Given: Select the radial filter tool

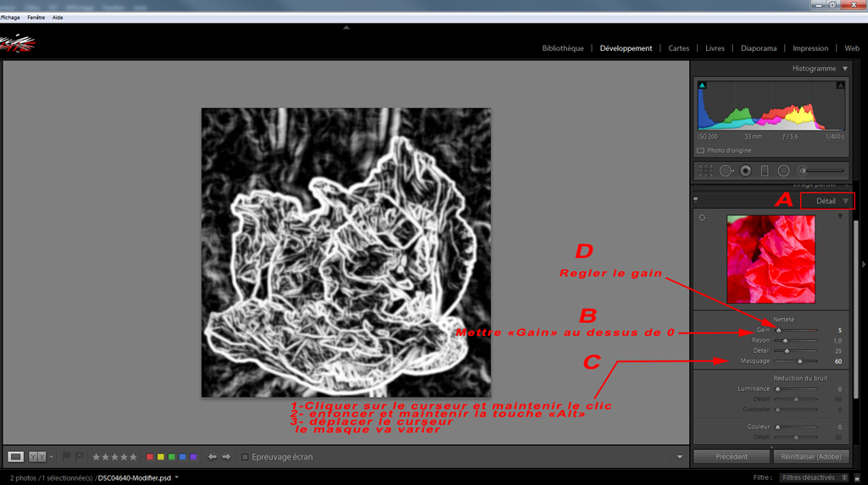Looking at the screenshot, I should coord(783,170).
